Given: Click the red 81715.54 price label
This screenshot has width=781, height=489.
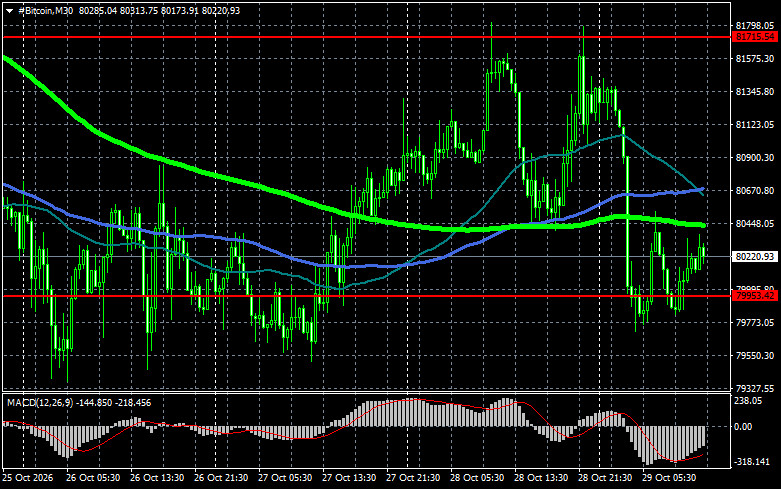Looking at the screenshot, I should pyautogui.click(x=755, y=37).
